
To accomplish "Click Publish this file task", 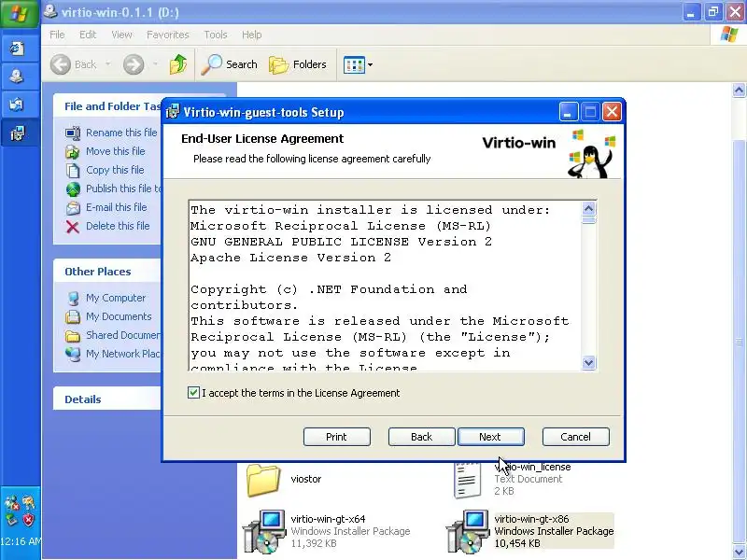I will click(123, 189).
